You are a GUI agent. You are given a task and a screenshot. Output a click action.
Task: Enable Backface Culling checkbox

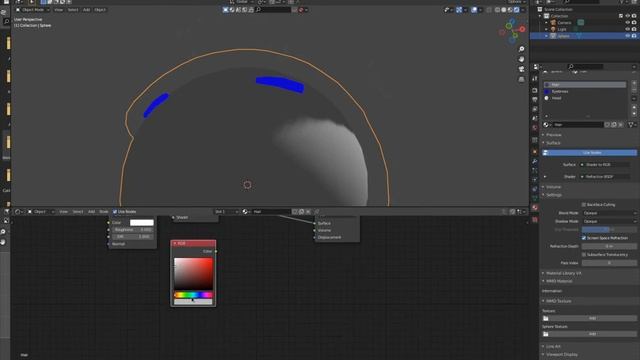(584, 204)
